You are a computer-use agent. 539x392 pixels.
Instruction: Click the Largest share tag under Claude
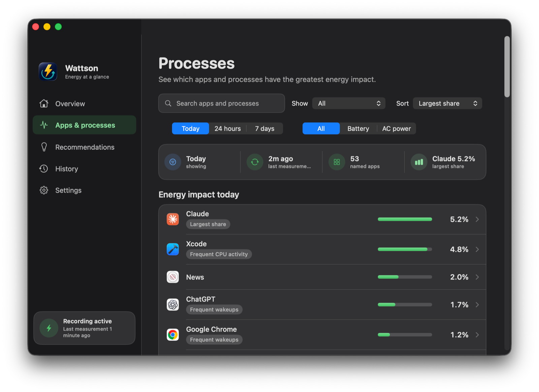[208, 224]
